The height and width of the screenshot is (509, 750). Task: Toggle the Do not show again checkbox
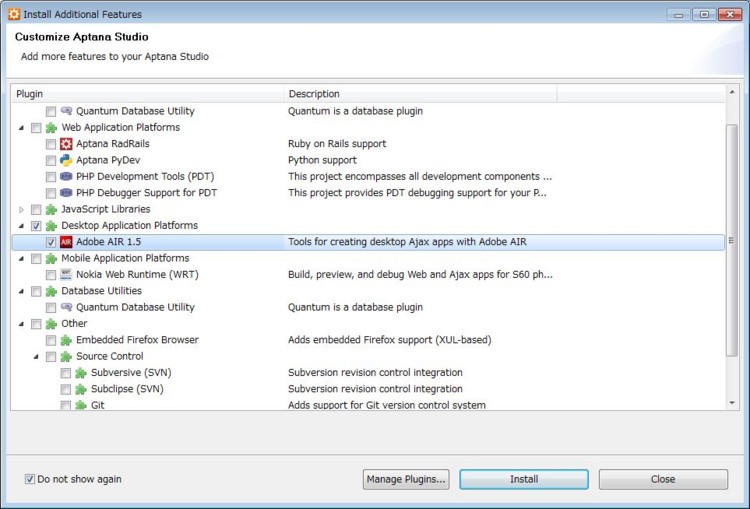[x=30, y=479]
